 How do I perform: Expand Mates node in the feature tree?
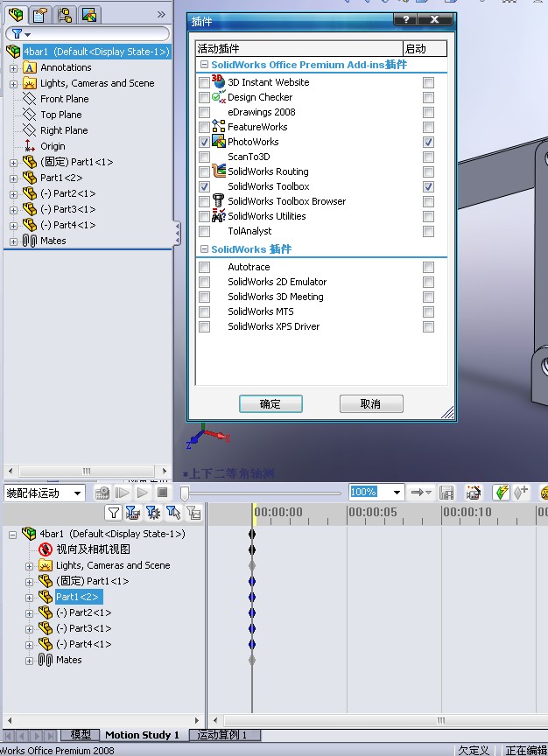click(x=13, y=241)
